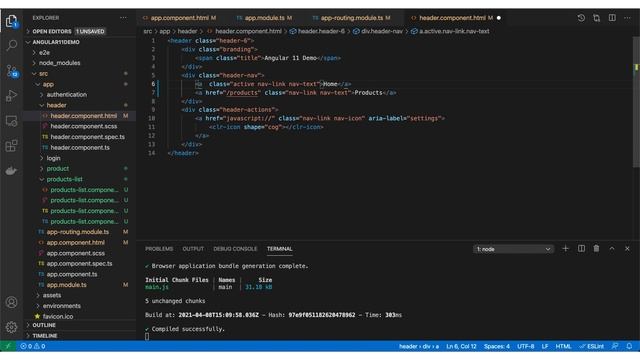Click the feedback icon in status bar
640x360 pixels.
tap(615, 346)
